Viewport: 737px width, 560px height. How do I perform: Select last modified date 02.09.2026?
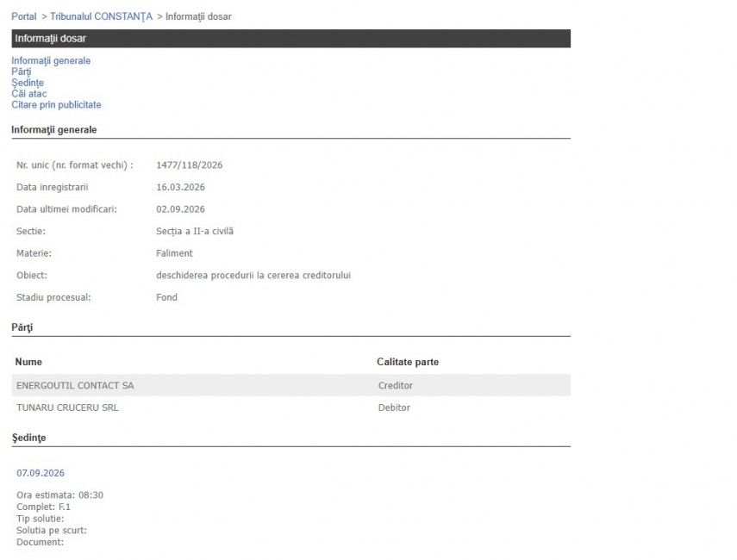pyautogui.click(x=180, y=209)
